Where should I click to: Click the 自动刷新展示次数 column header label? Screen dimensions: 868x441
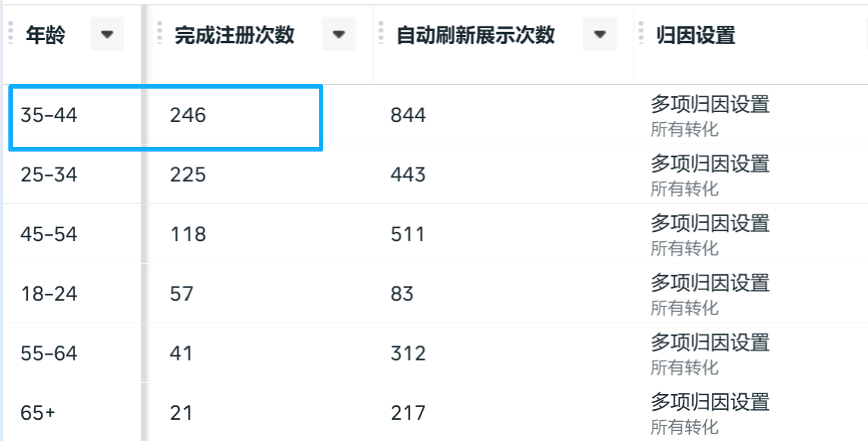(475, 35)
